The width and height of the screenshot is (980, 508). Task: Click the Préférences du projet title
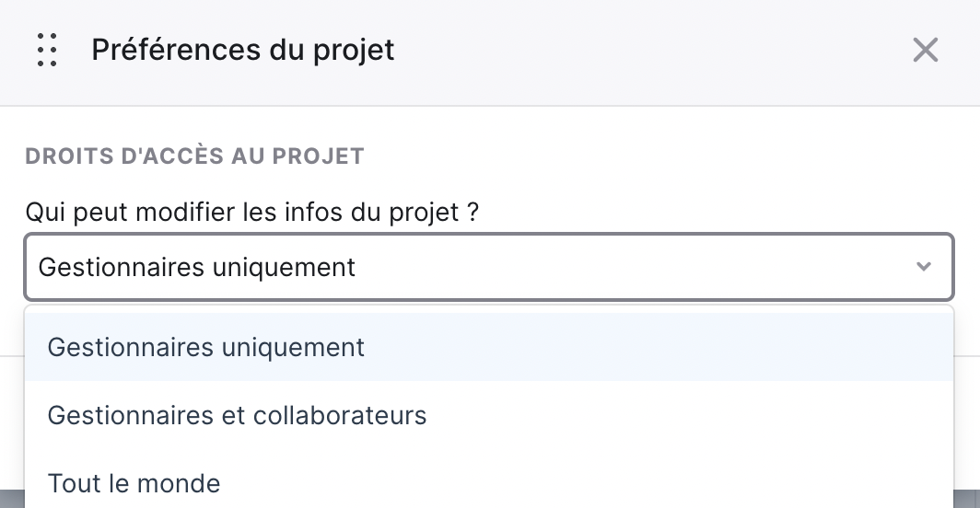[x=242, y=50]
